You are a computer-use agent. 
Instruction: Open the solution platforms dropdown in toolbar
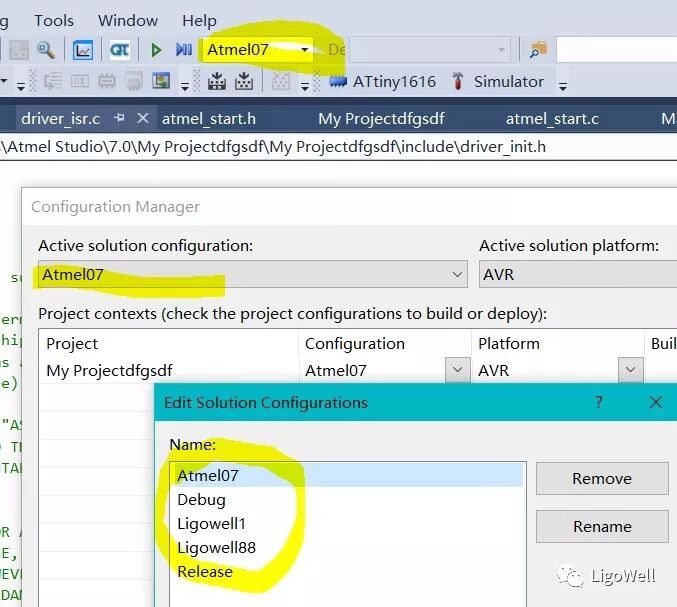pos(501,50)
